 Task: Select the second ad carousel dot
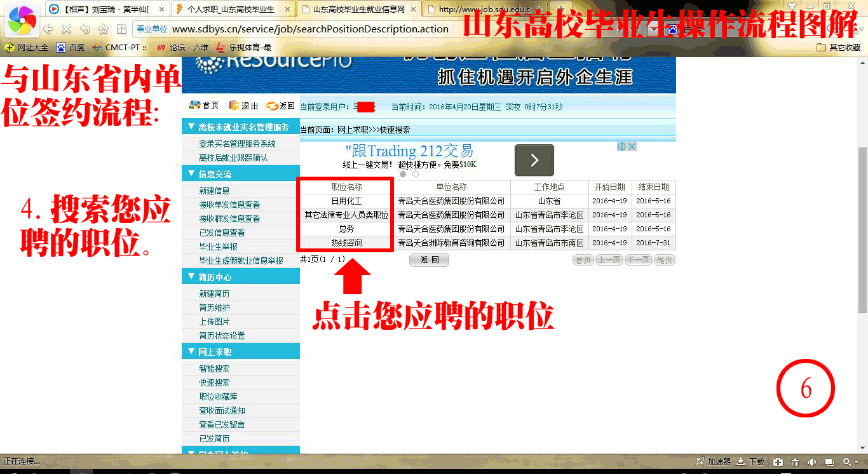pyautogui.click(x=416, y=174)
